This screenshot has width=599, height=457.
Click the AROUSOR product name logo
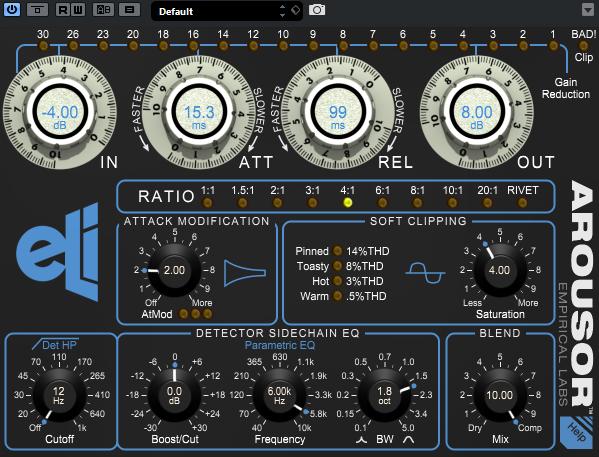point(581,294)
